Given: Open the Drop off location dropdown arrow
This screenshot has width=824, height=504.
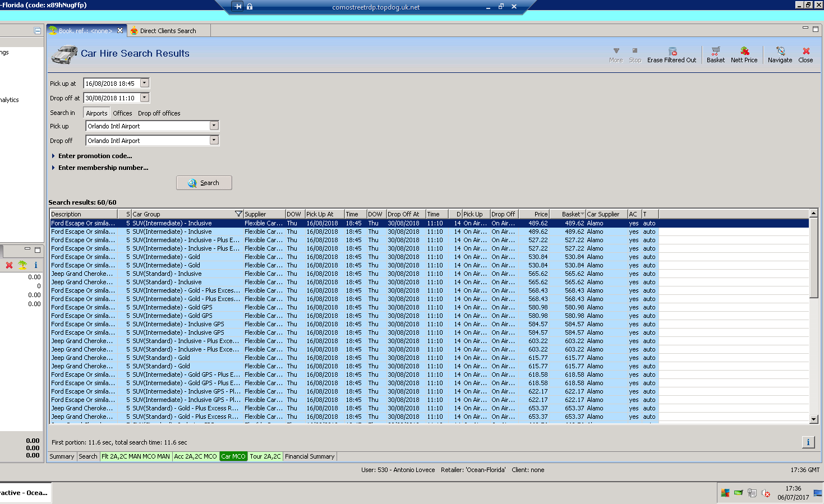Looking at the screenshot, I should tap(214, 140).
